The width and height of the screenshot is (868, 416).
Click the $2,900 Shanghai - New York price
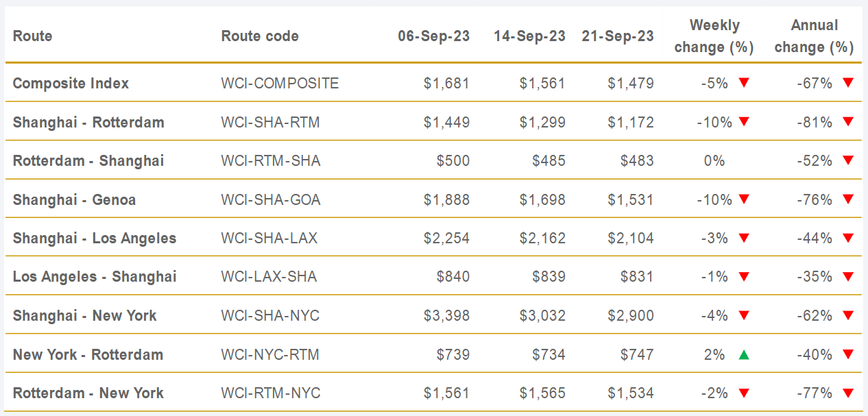pos(631,316)
